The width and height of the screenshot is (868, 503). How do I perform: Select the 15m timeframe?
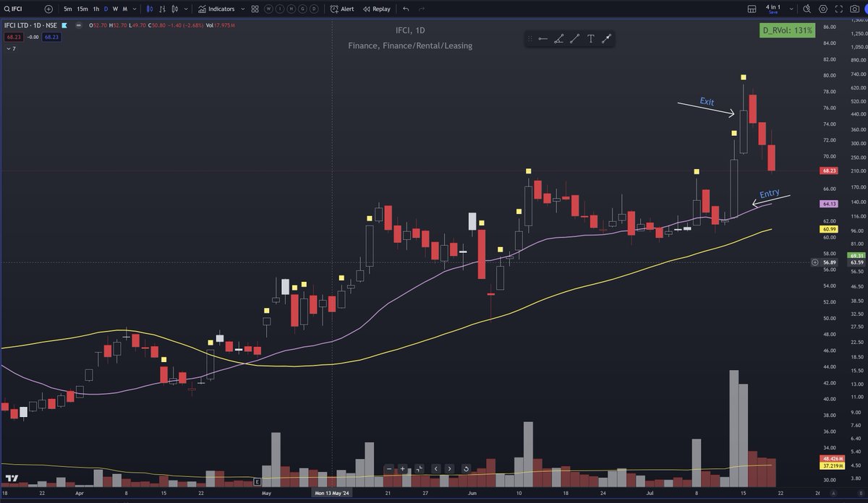(82, 9)
